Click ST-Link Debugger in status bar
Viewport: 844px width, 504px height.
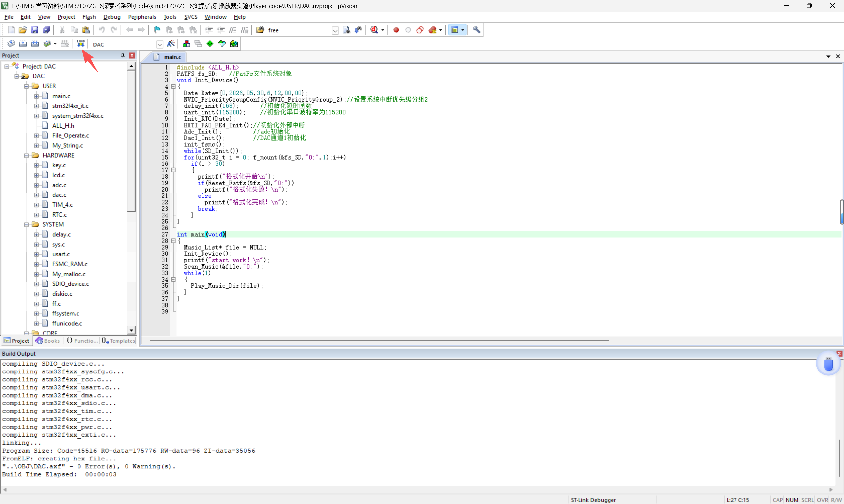pyautogui.click(x=593, y=500)
